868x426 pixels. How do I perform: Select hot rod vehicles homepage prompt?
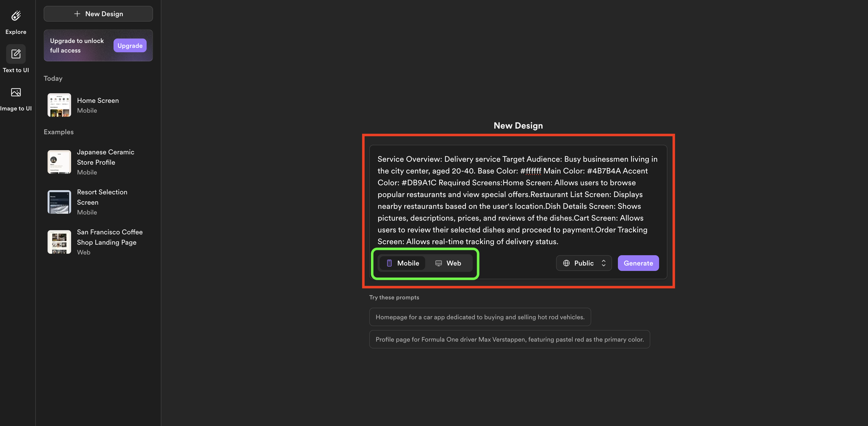click(479, 317)
